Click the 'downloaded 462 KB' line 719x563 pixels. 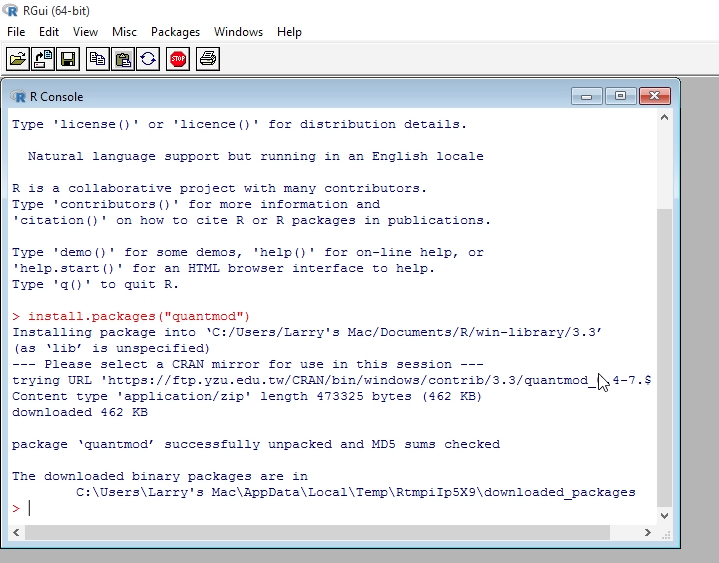[80, 412]
